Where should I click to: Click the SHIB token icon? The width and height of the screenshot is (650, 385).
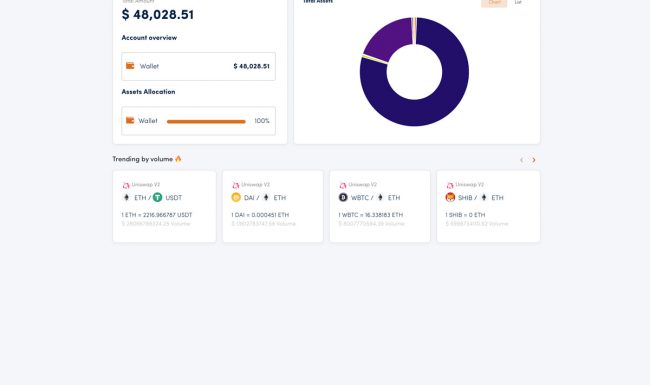tap(450, 197)
